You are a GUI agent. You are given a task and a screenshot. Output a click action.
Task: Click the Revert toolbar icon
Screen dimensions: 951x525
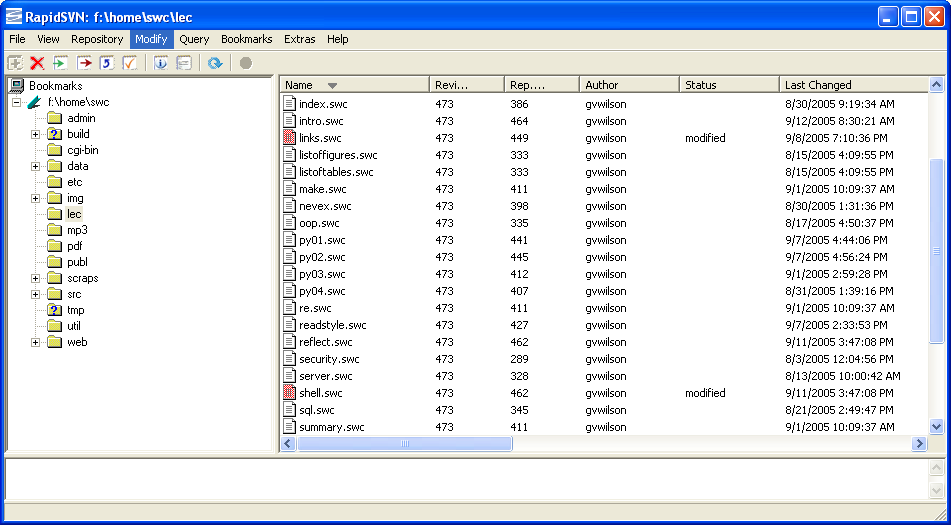click(107, 63)
